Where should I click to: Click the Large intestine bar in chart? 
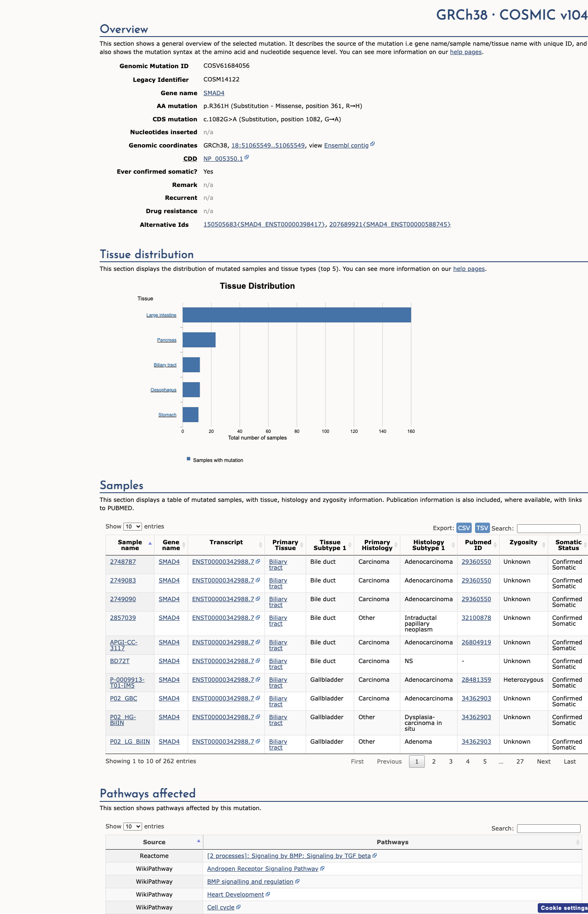(297, 315)
